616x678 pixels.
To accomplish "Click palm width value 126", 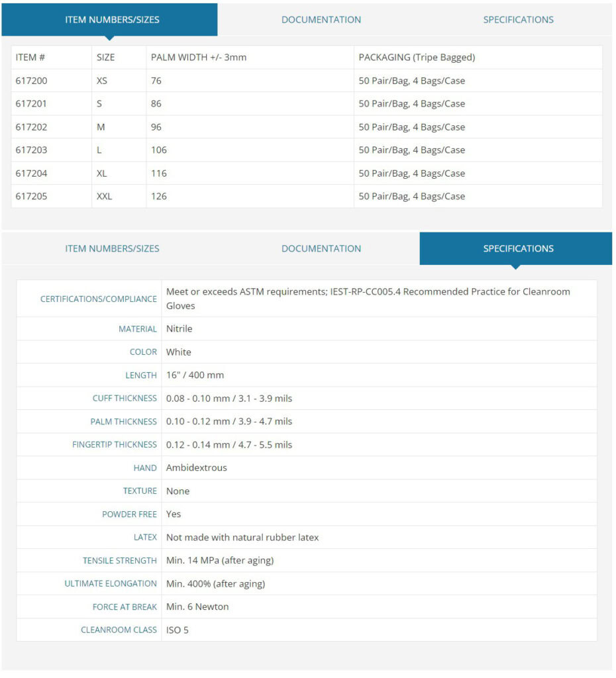I will click(159, 196).
